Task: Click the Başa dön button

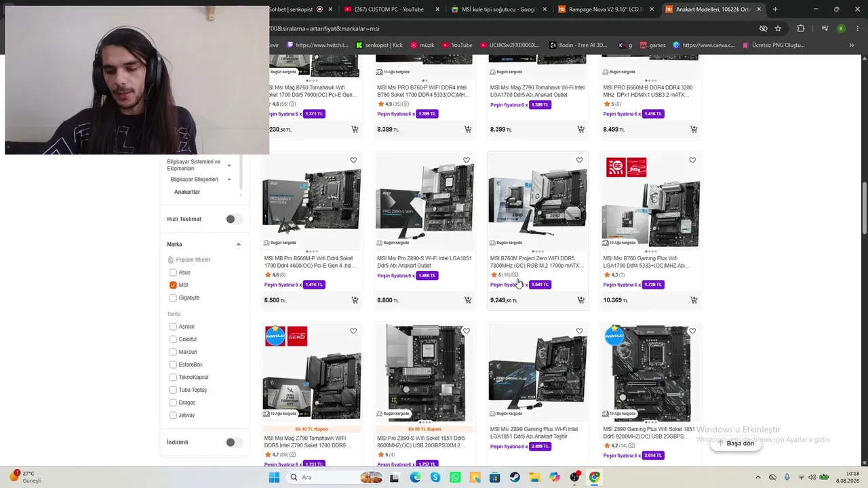Action: tap(736, 443)
